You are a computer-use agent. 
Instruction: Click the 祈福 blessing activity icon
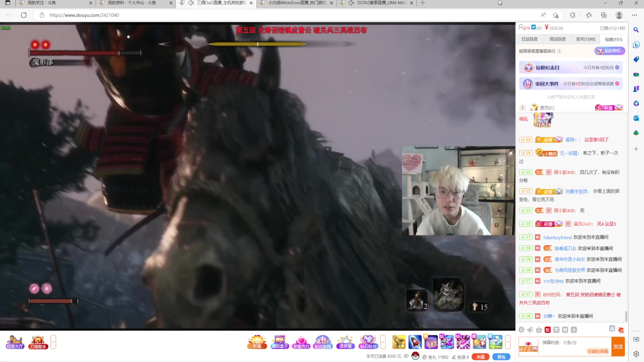tap(257, 342)
